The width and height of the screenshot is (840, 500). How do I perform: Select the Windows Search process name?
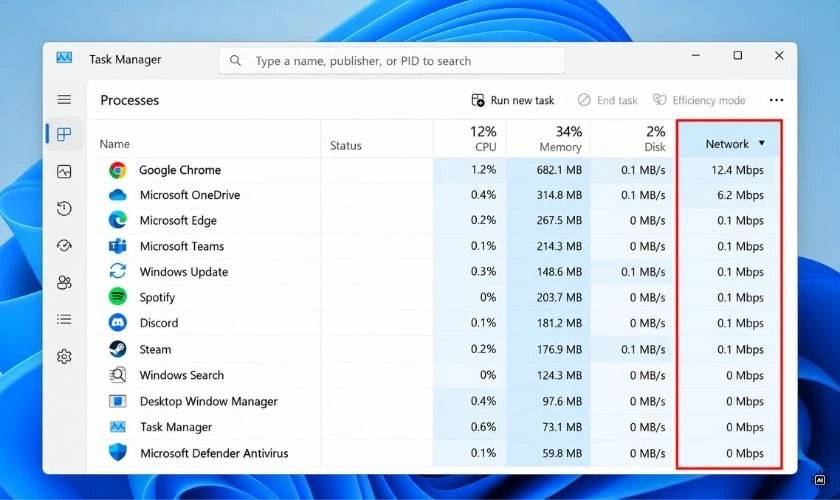(182, 375)
